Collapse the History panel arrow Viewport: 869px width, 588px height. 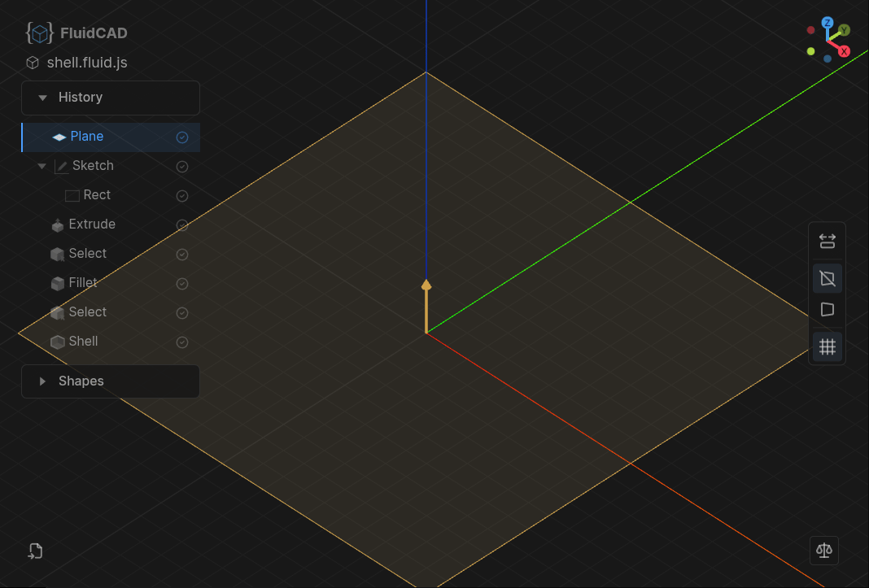click(42, 98)
